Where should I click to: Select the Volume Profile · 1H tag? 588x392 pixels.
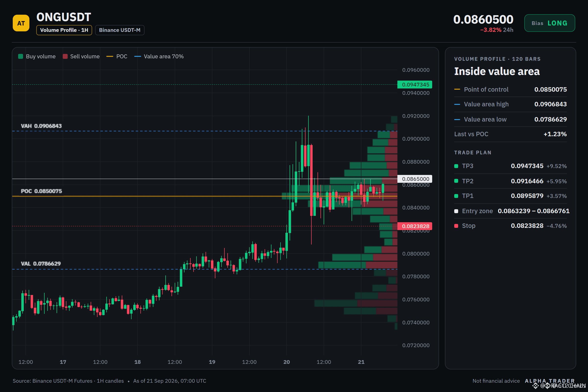64,30
